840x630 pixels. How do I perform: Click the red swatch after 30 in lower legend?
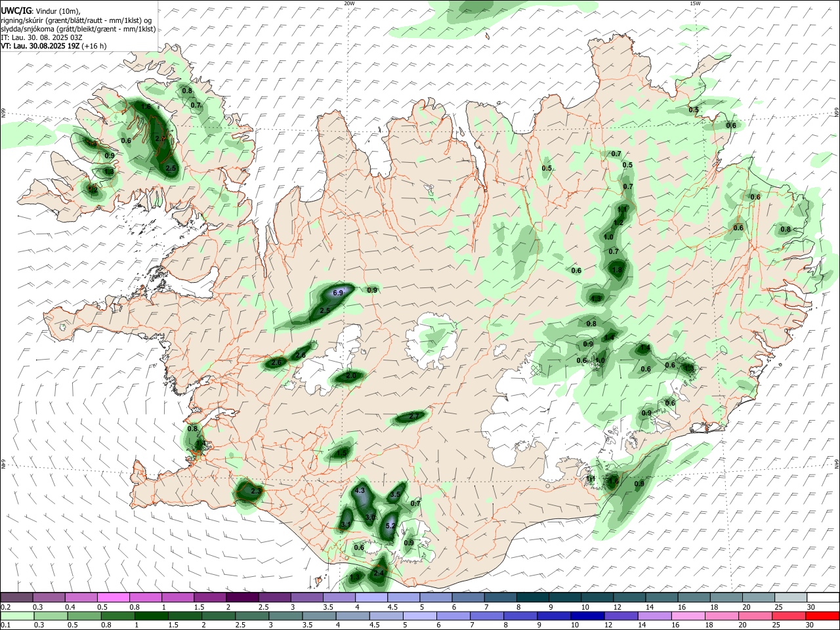pyautogui.click(x=822, y=616)
